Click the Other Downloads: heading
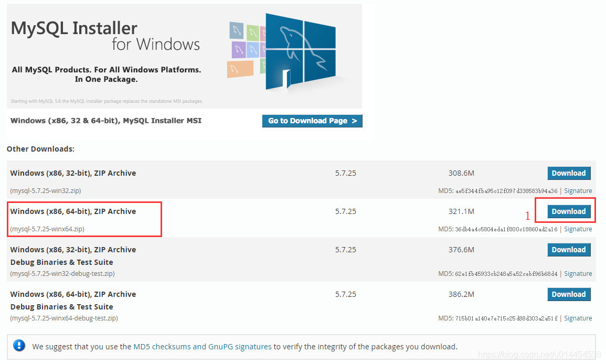The height and width of the screenshot is (364, 606). click(x=40, y=149)
